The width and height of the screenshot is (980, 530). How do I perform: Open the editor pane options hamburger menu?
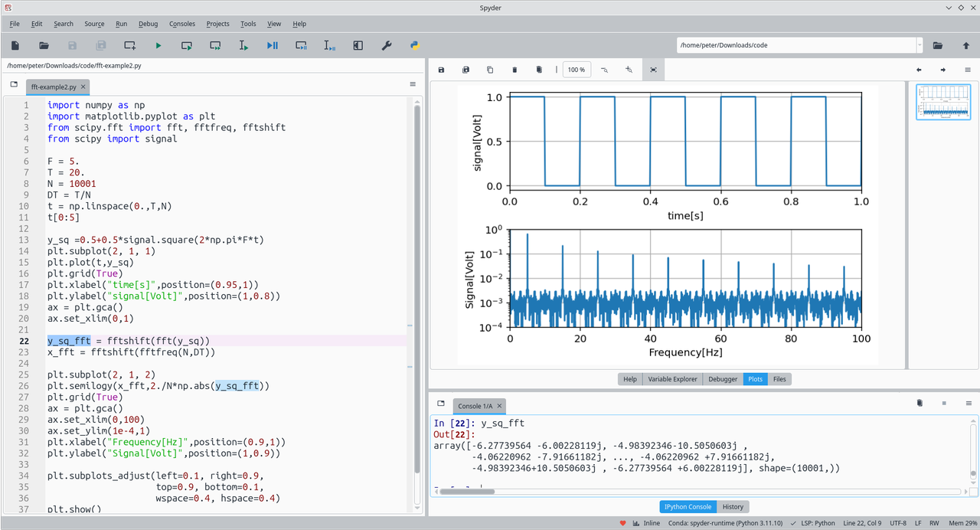(413, 84)
